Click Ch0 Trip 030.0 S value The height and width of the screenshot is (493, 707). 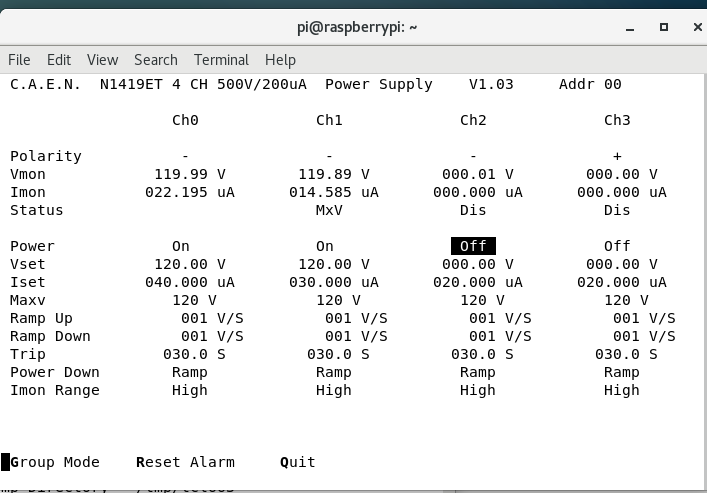(194, 355)
